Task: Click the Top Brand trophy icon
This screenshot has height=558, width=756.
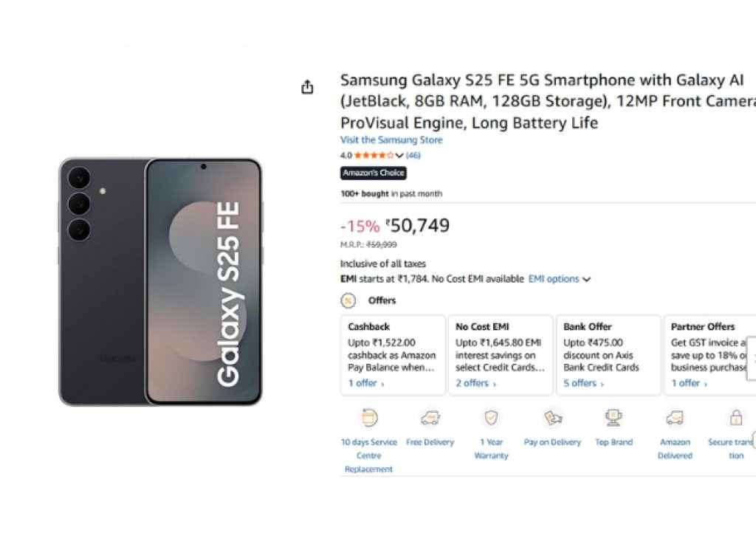Action: (614, 417)
